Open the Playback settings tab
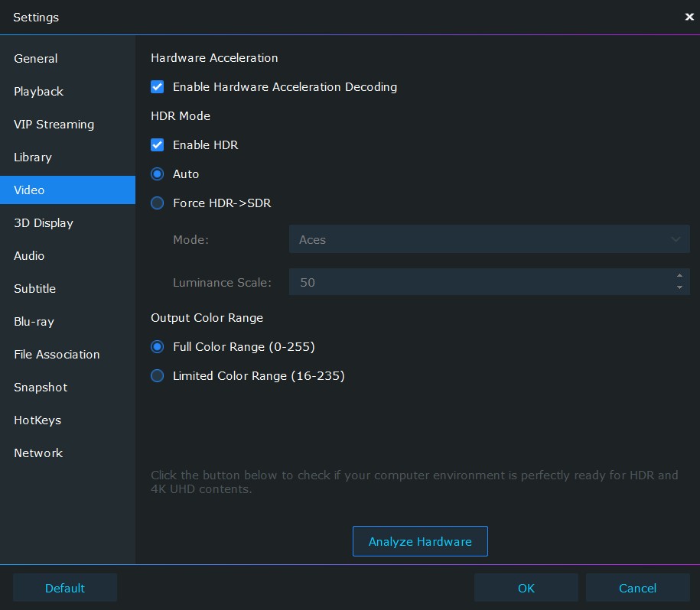 point(67,92)
